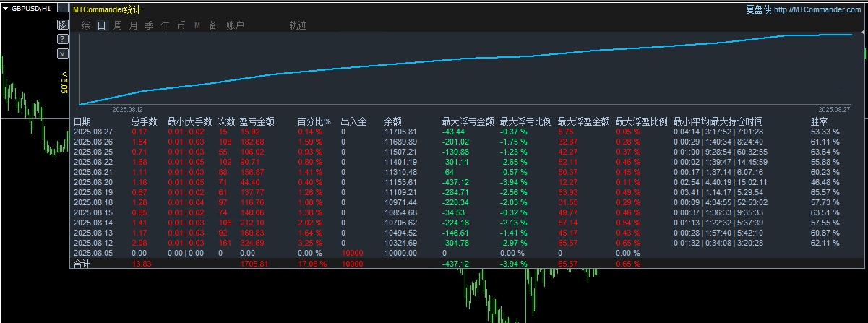Click the 最小|平均|最大持仓时间 header

pyautogui.click(x=718, y=121)
